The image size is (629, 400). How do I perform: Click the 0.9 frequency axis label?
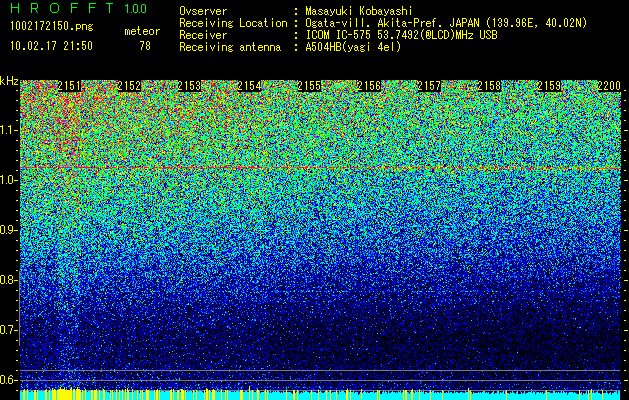(9, 230)
